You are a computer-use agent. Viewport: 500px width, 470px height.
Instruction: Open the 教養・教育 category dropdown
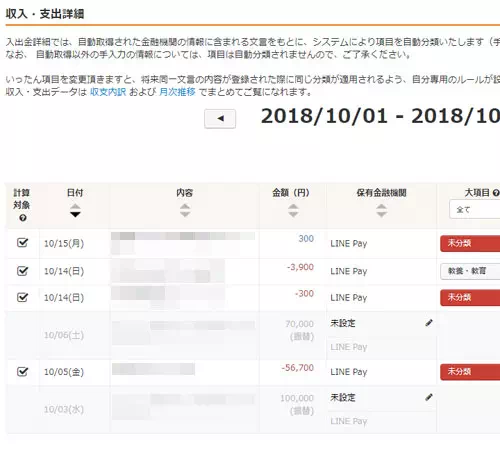point(470,271)
